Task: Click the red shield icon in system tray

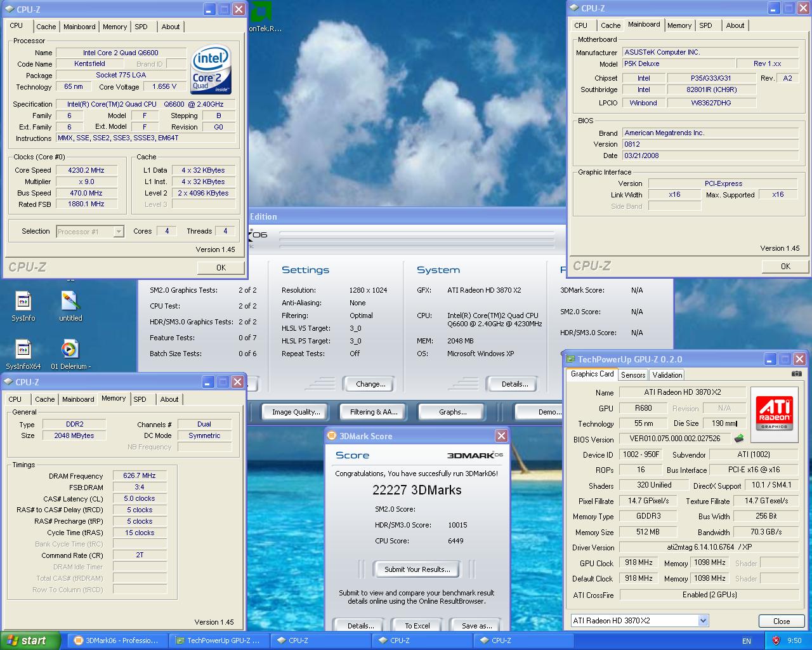Action: 775,640
